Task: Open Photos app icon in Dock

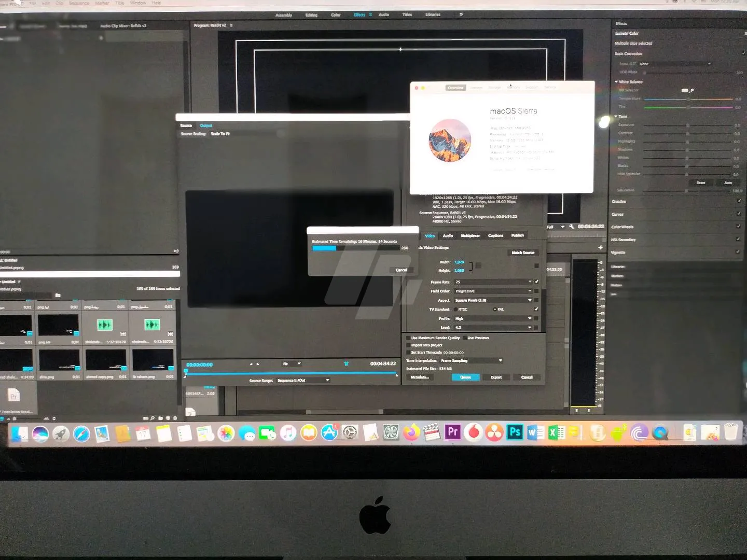Action: coord(226,433)
